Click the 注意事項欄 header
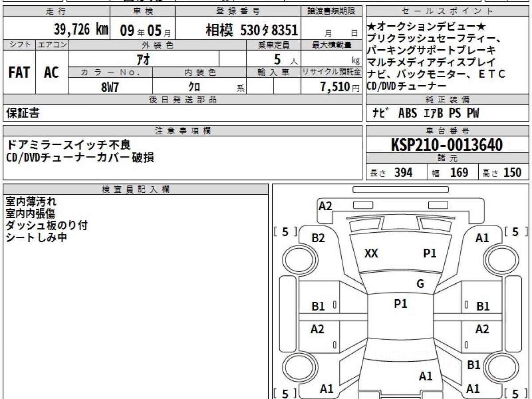This screenshot has height=399, width=532. pos(183,131)
